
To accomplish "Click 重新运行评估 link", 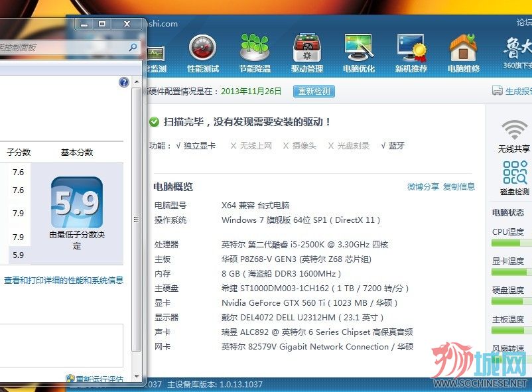I will (x=99, y=379).
